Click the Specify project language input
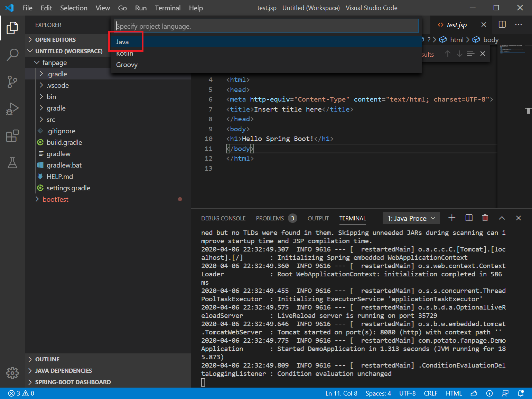Viewport: 532px width, 399px height. [x=266, y=26]
